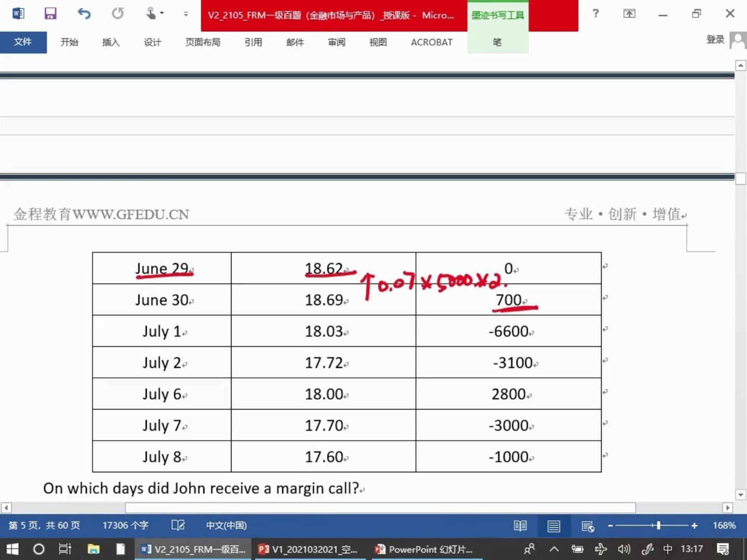Click the blank document icon on the taskbar

point(120,549)
